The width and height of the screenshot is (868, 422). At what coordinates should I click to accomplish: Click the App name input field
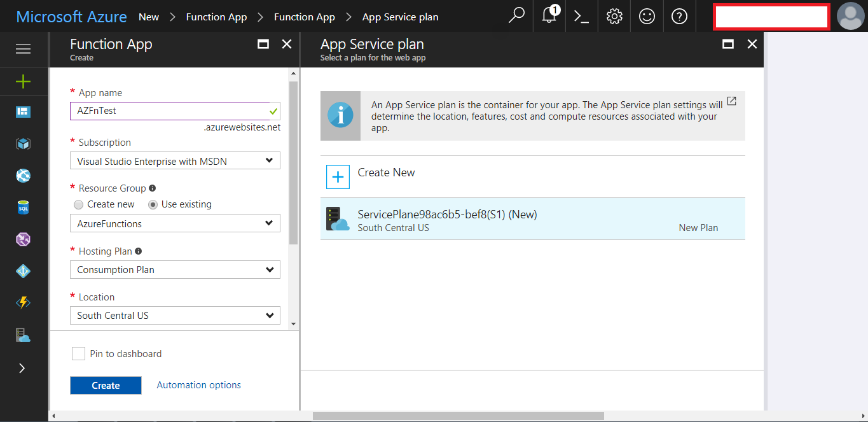[175, 111]
